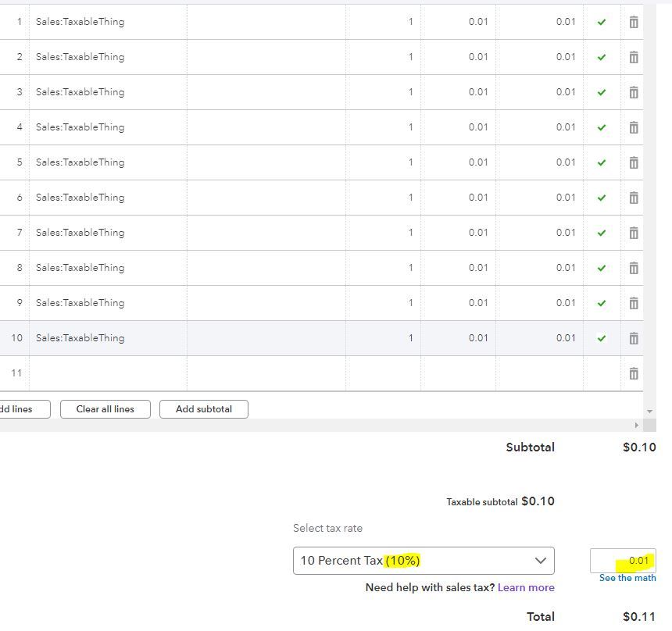Click the amount cell 0.01 of line 3
672x631 pixels.
click(x=540, y=92)
